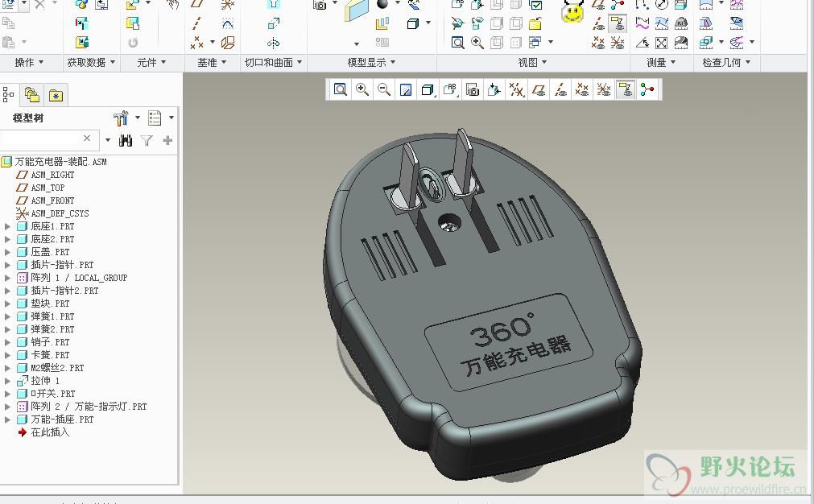814x504 pixels.
Task: Toggle coordinate system display in ribbon
Action: [x=618, y=43]
